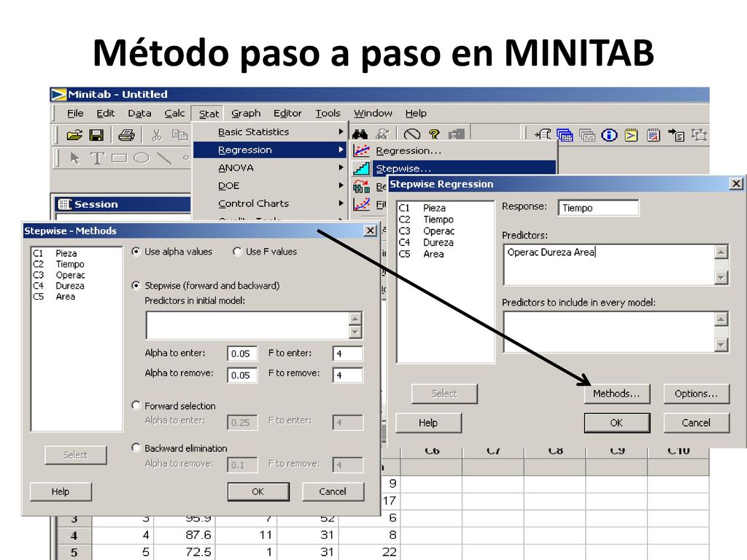Expand the Control Charts submenu arrow

[x=341, y=203]
